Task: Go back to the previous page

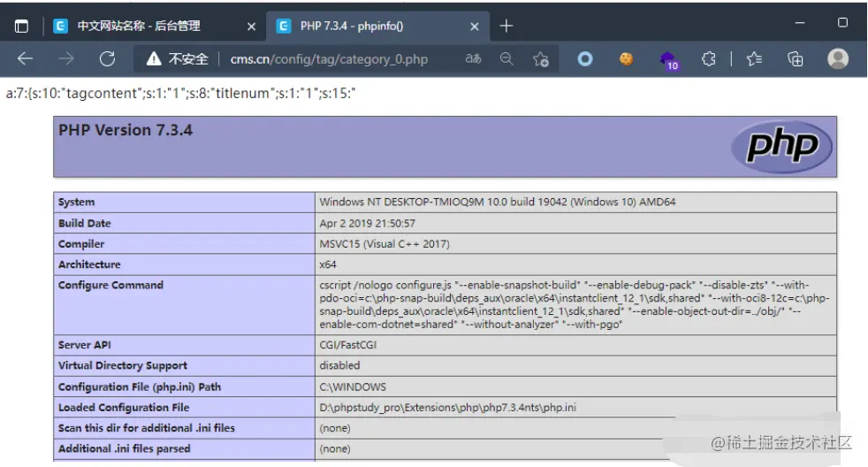Action: click(x=25, y=58)
